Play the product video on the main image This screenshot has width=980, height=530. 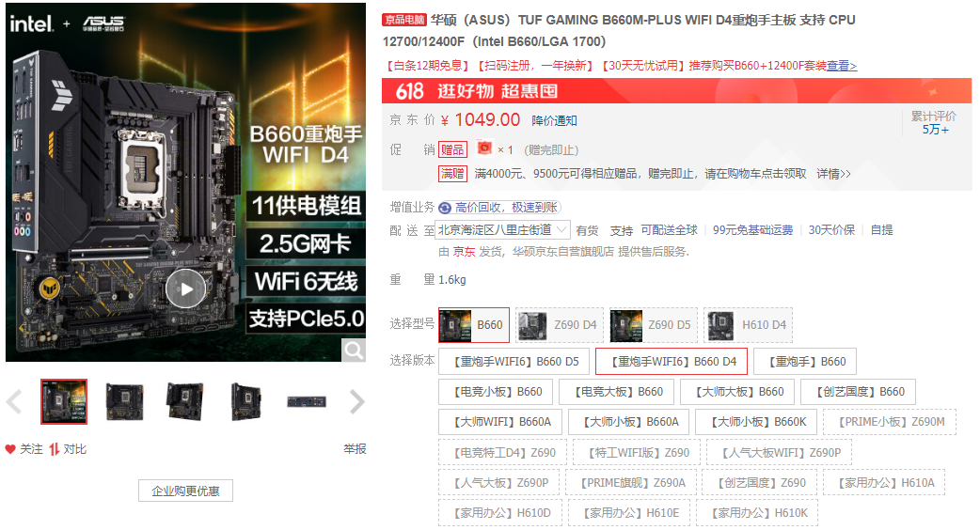[x=185, y=288]
